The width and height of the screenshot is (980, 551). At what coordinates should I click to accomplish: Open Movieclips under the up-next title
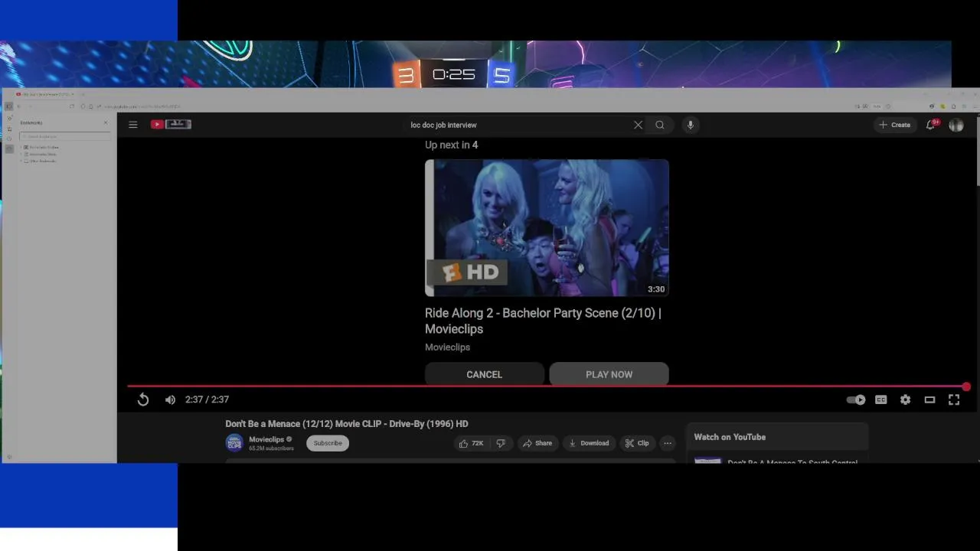(x=447, y=347)
